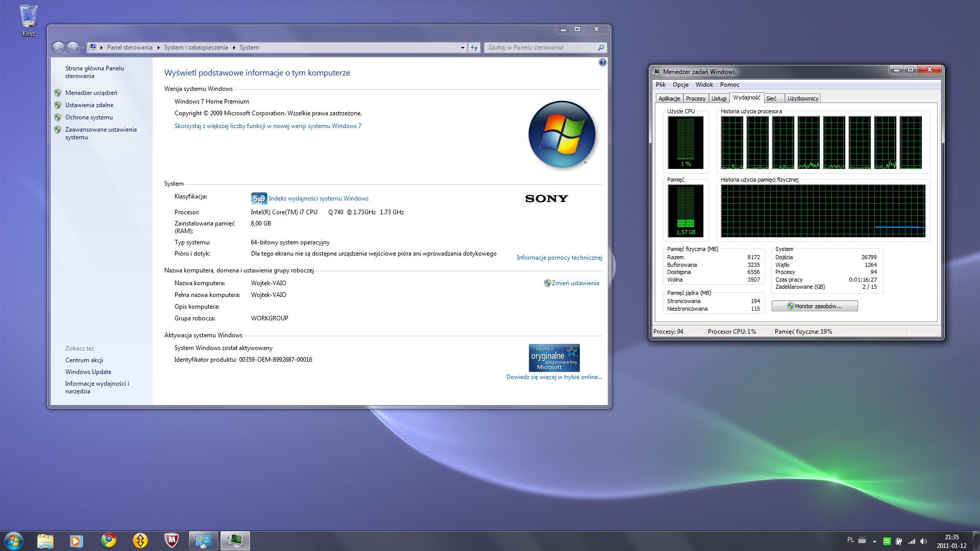The image size is (980, 551).
Task: Open McAfee from the taskbar
Action: 171,540
